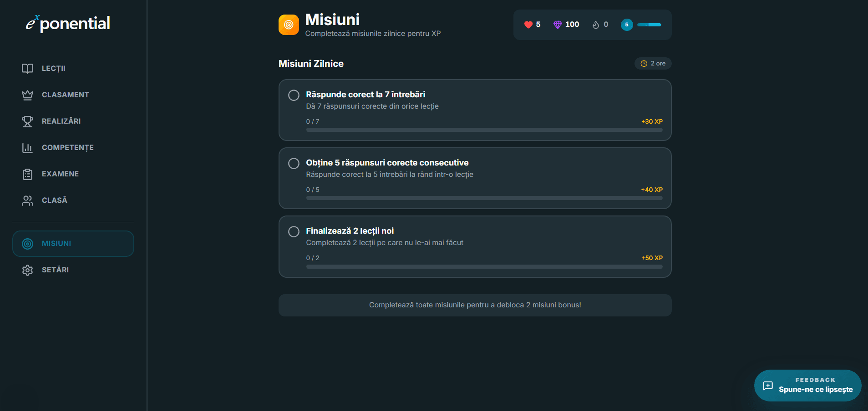Viewport: 868px width, 411px height.
Task: Click the +50 XP reward label
Action: (652, 258)
